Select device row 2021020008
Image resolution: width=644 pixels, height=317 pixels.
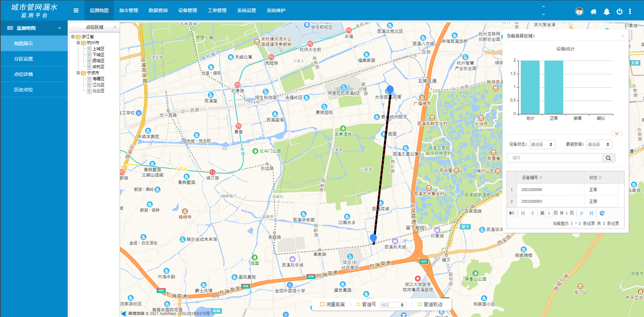point(562,190)
